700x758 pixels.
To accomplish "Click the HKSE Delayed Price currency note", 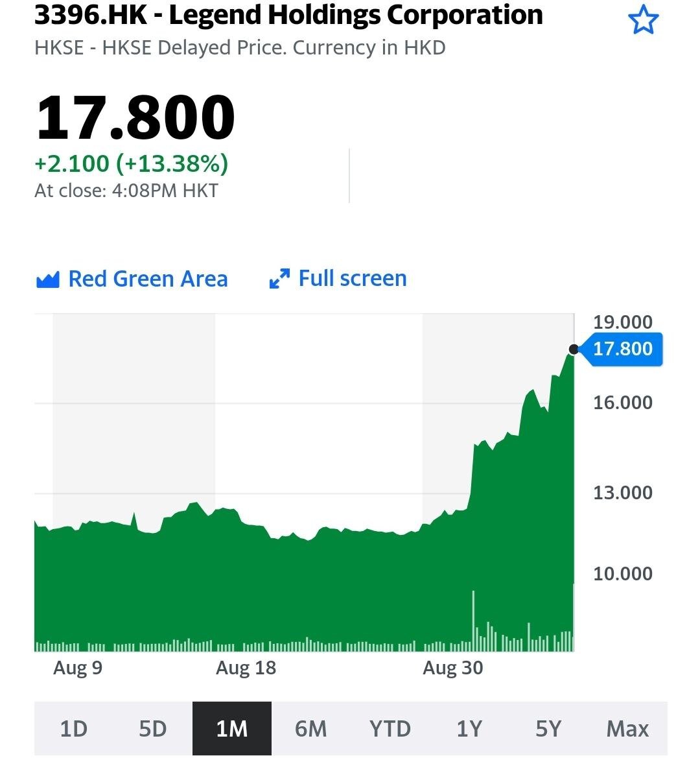I will (240, 48).
